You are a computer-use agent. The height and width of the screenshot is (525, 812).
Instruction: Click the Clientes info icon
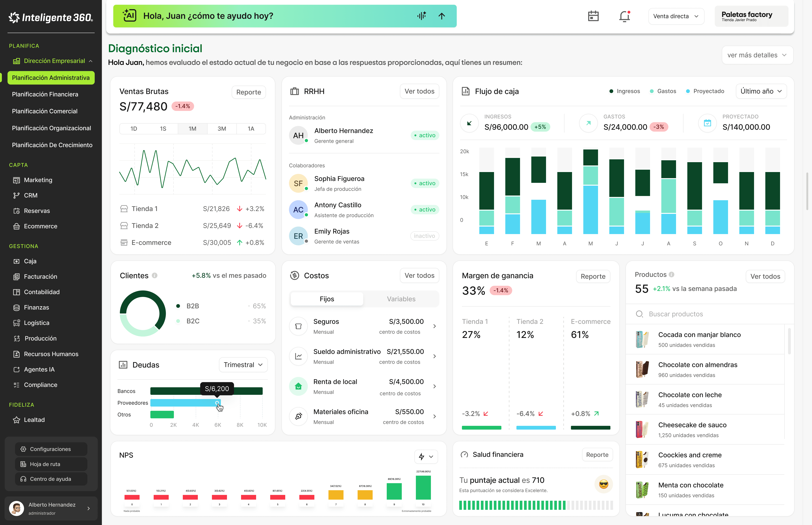(x=155, y=275)
